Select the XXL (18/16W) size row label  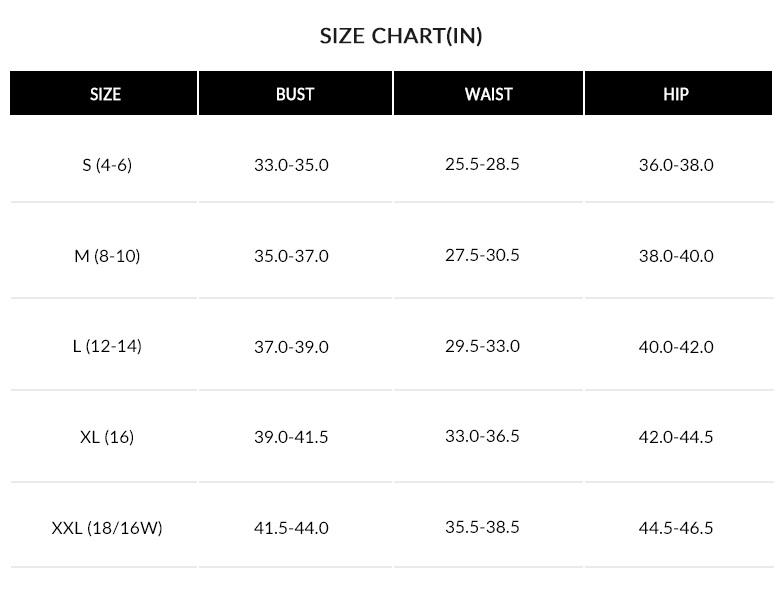pyautogui.click(x=106, y=527)
